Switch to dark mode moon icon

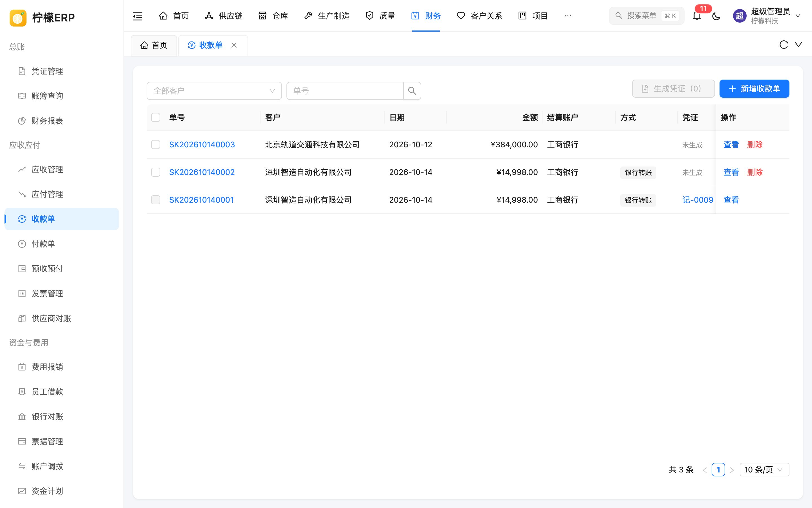(716, 16)
